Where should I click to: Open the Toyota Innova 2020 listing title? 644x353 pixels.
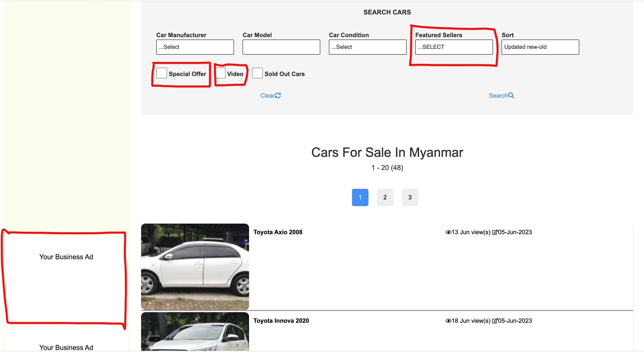(281, 321)
